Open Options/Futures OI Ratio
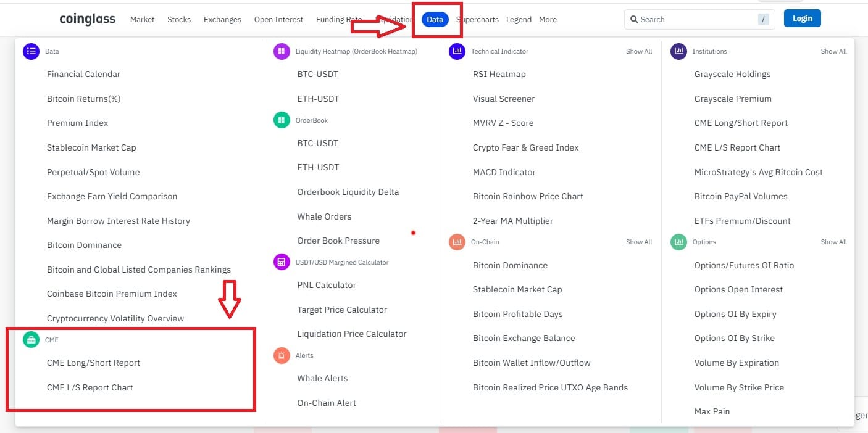 [x=744, y=265]
